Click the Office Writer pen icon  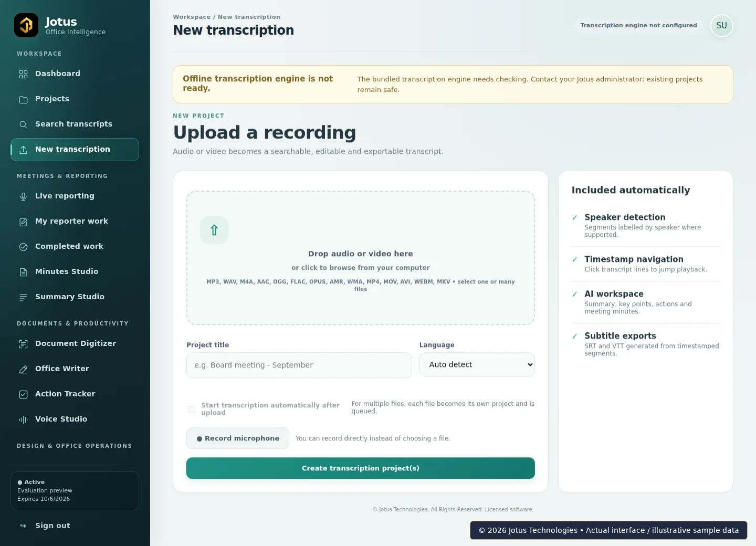[x=23, y=370]
